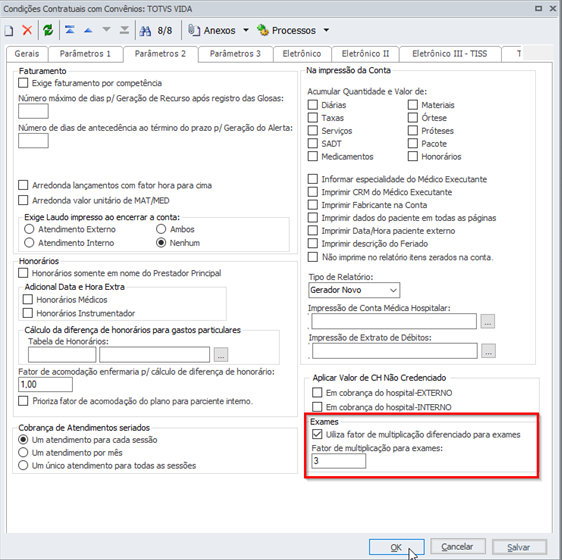Check the Taxas checkbox
This screenshot has width=562, height=560.
pyautogui.click(x=313, y=118)
